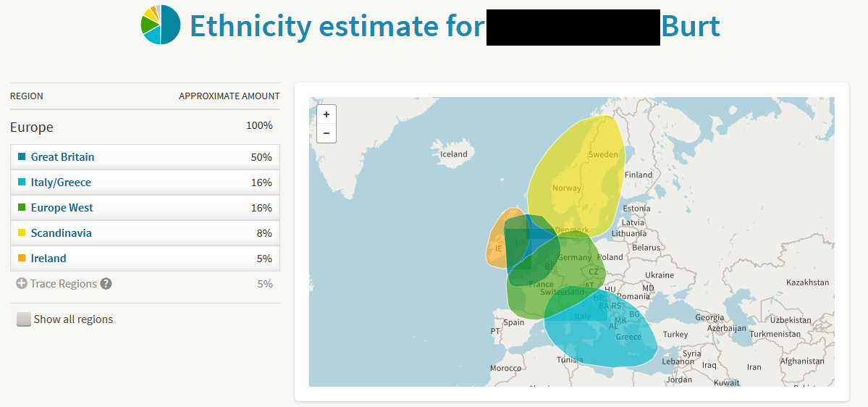
Task: Click the APPROXIMATE AMOUNT column header
Action: (229, 96)
